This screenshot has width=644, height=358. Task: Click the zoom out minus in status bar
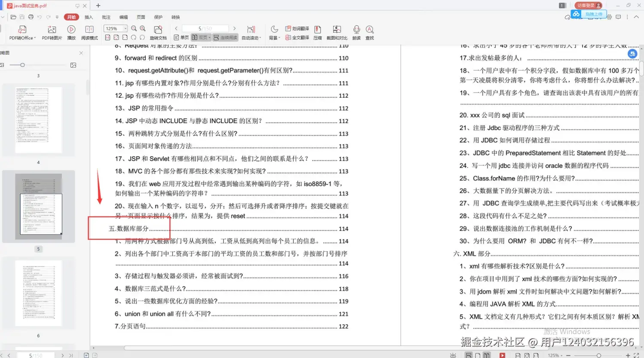(568, 355)
